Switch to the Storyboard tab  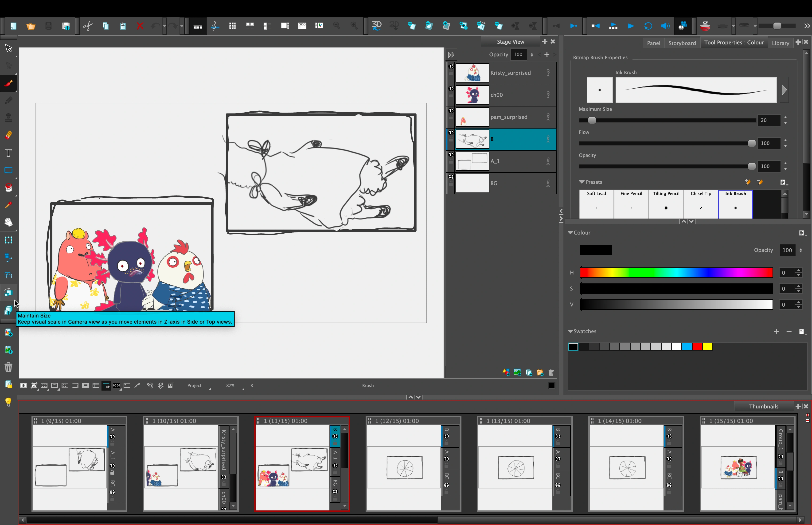pos(682,43)
